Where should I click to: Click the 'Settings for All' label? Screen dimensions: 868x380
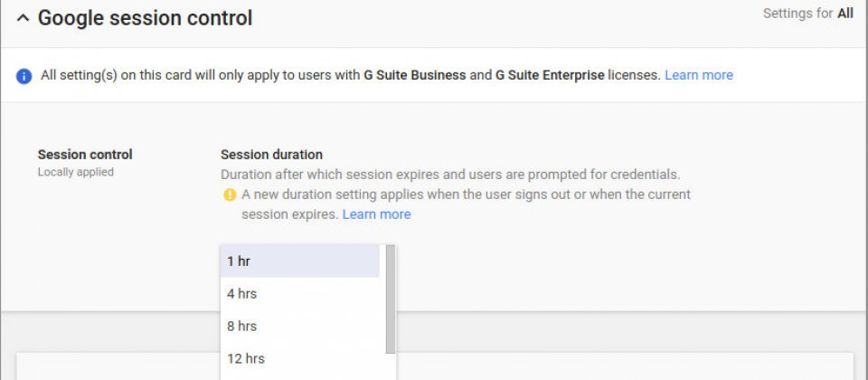point(807,14)
